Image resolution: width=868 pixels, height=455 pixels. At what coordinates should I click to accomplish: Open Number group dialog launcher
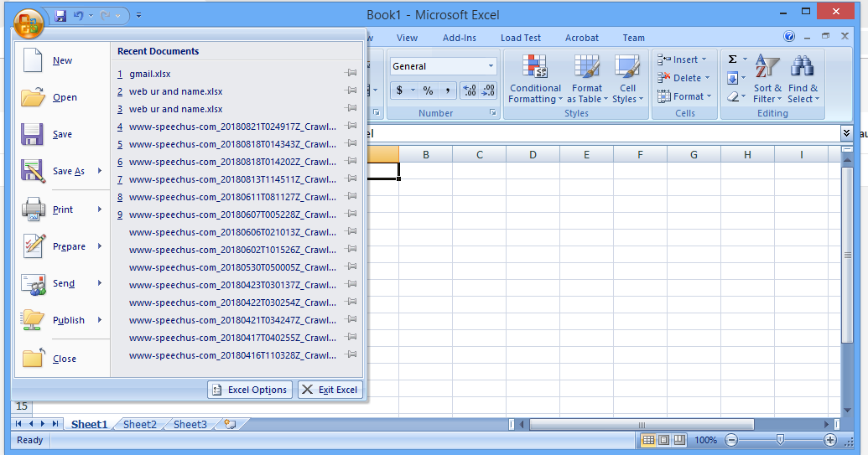point(492,113)
